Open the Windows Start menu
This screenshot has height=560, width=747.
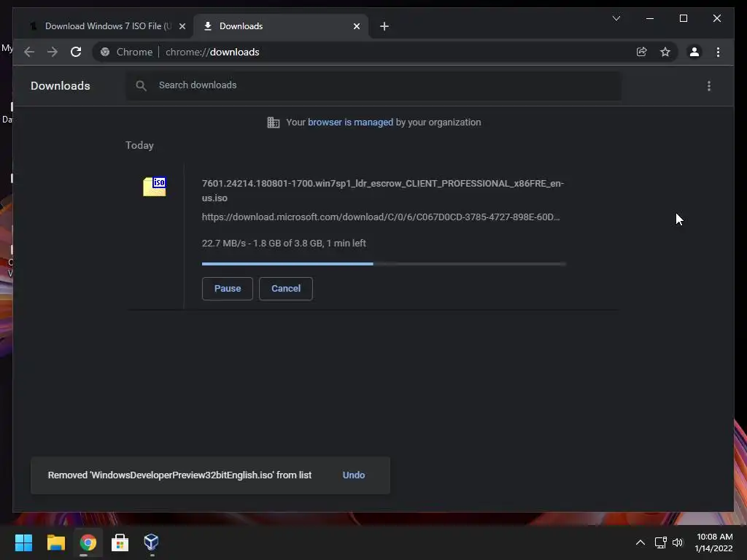[x=23, y=542]
